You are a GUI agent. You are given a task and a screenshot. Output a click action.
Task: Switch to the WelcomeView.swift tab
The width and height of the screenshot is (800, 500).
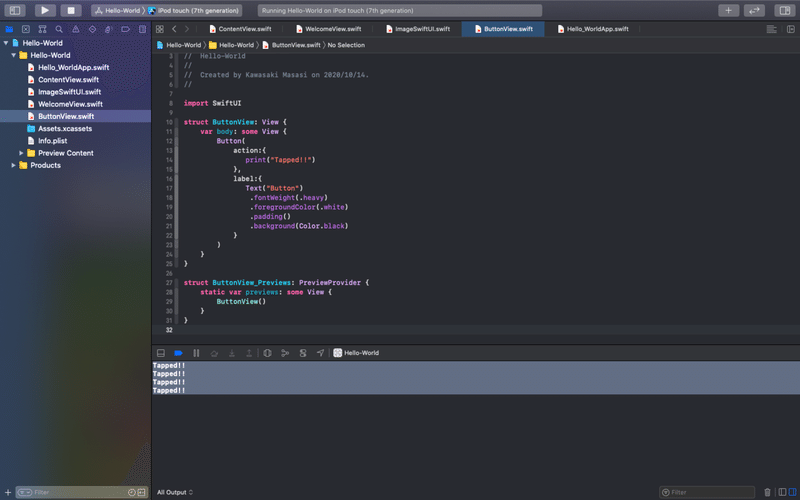coord(329,29)
